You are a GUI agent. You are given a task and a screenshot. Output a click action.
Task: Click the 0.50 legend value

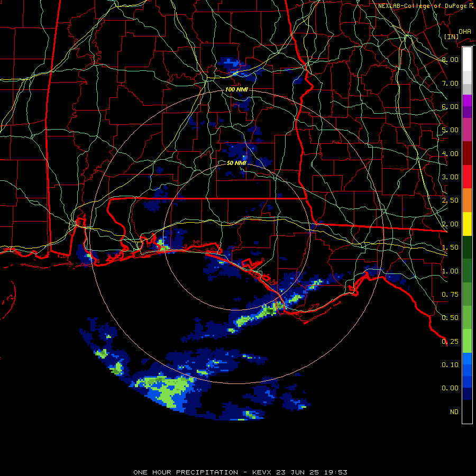coord(450,318)
